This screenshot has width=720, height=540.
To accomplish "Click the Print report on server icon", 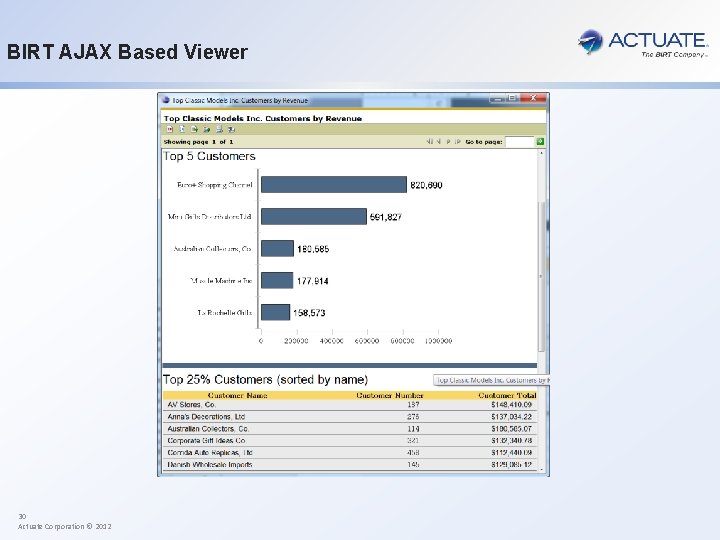I will (x=231, y=129).
